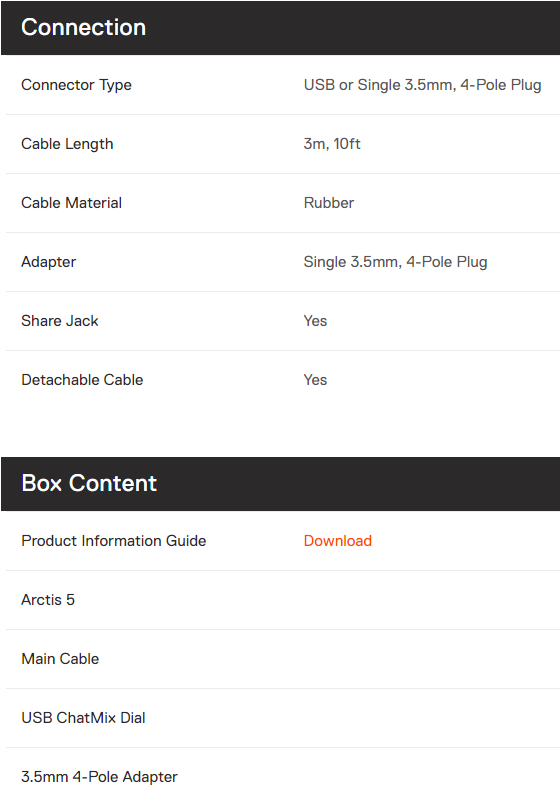The image size is (560, 811).
Task: Select the Arctis 5 box item
Action: (x=48, y=599)
